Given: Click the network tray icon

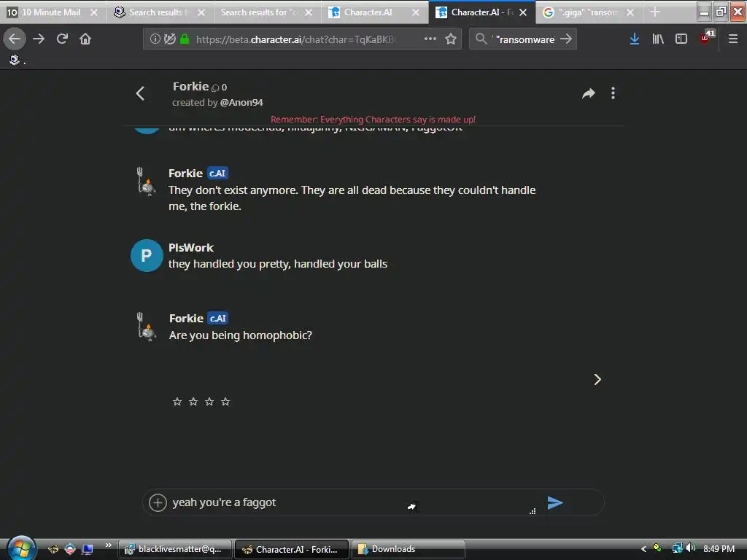Looking at the screenshot, I should point(677,548).
